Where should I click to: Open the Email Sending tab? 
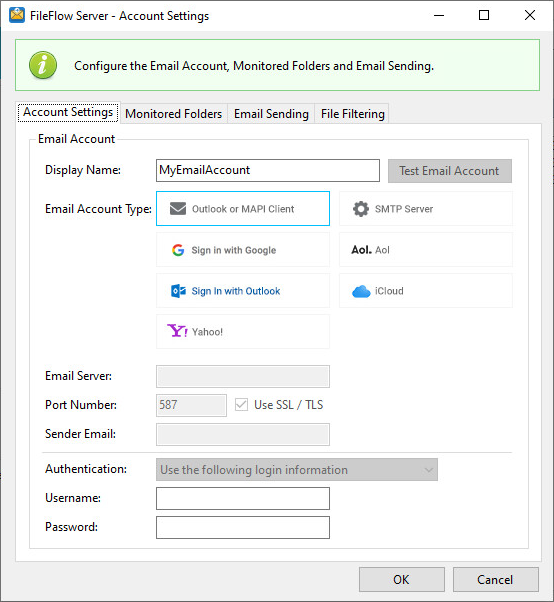point(271,114)
